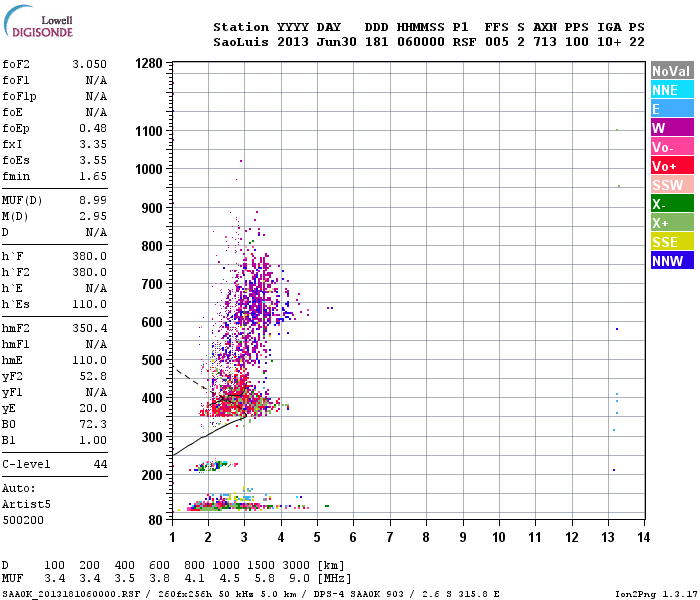The width and height of the screenshot is (700, 600).
Task: Select the red Vo+ legend swatch
Action: (x=672, y=166)
